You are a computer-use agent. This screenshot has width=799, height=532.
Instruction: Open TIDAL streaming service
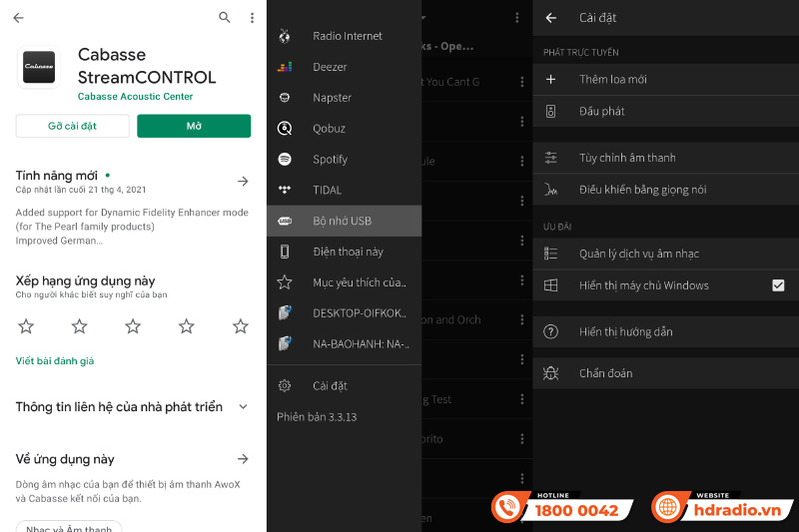point(327,190)
